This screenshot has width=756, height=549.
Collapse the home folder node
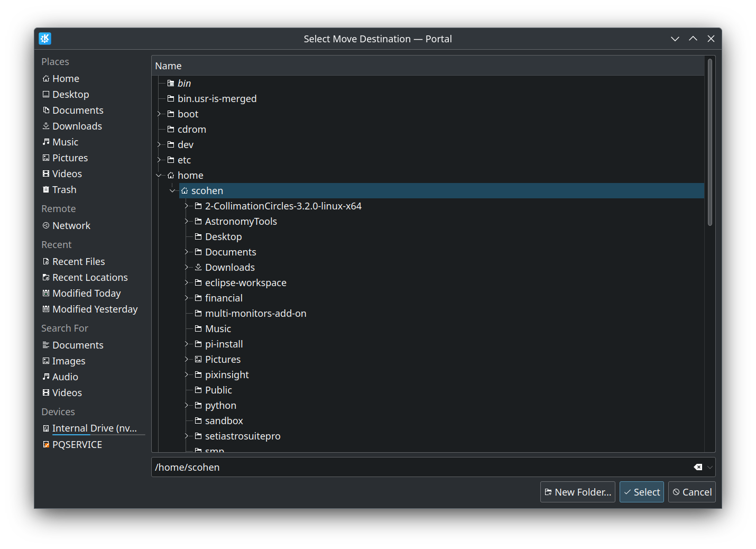[159, 176]
